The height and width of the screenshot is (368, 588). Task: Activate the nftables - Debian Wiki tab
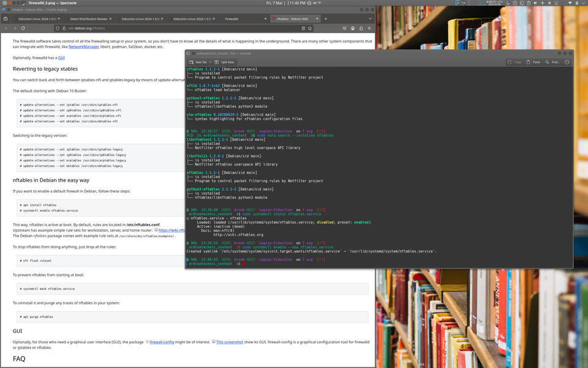pos(295,19)
